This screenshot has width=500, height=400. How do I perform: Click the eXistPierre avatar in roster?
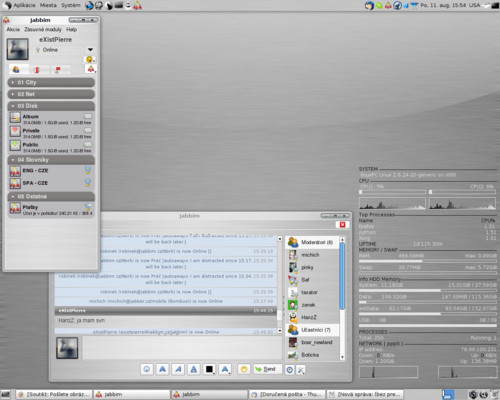(x=17, y=49)
